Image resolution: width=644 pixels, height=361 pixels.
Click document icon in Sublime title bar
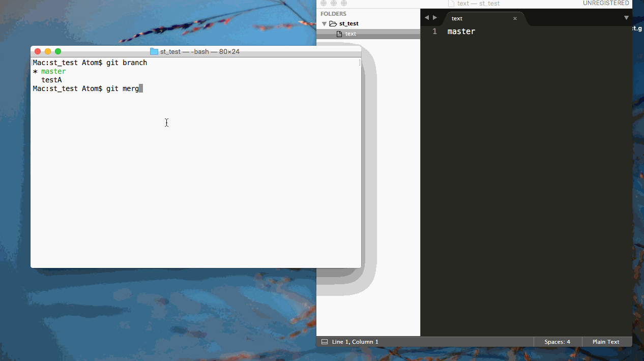451,3
